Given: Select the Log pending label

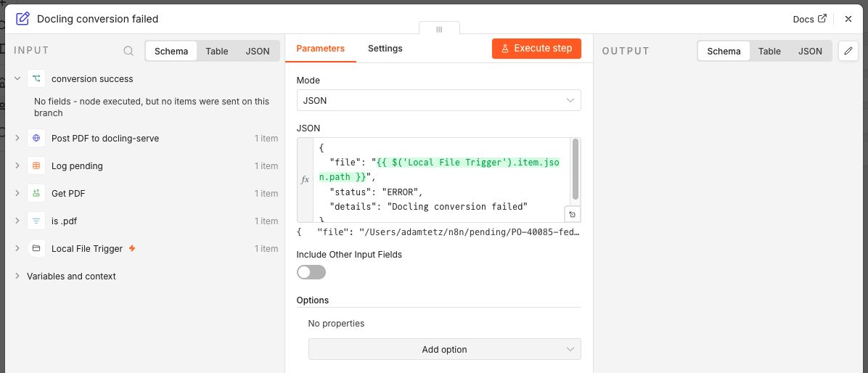Looking at the screenshot, I should [77, 165].
